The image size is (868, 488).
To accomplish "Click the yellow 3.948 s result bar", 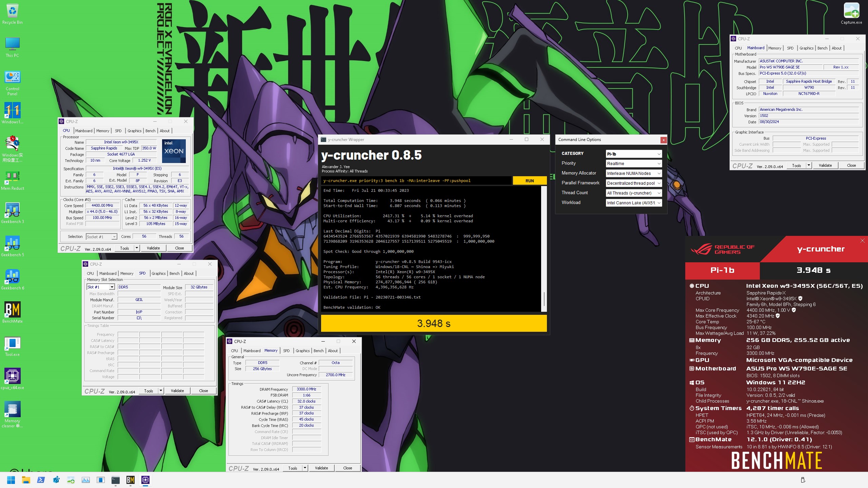I will (434, 323).
